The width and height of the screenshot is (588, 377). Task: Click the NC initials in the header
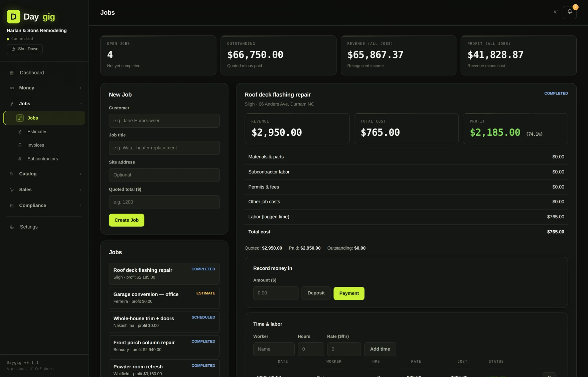click(x=556, y=12)
